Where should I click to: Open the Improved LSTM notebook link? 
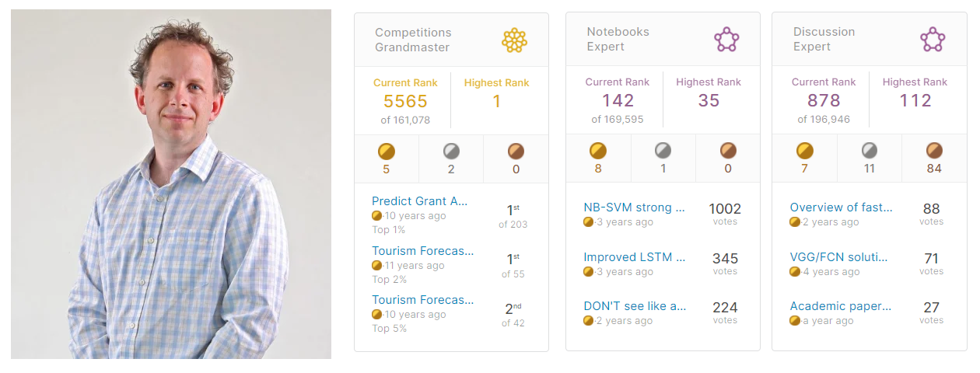634,257
